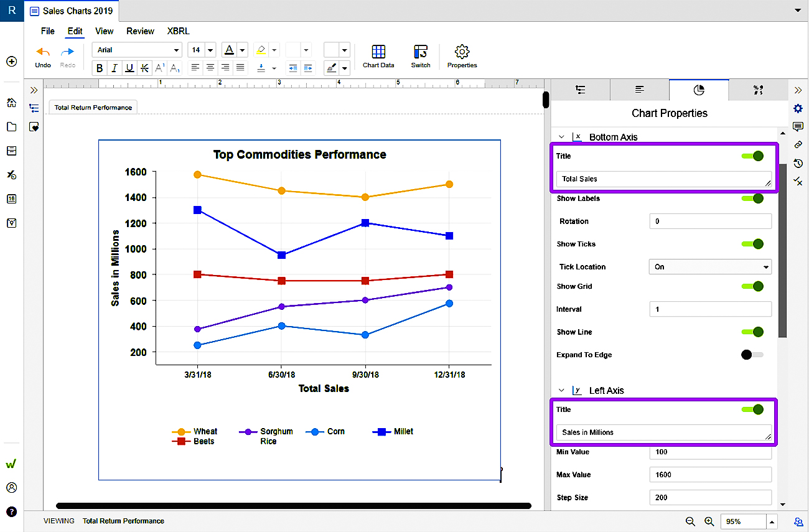
Task: Open the Arial font dropdown
Action: (x=137, y=50)
